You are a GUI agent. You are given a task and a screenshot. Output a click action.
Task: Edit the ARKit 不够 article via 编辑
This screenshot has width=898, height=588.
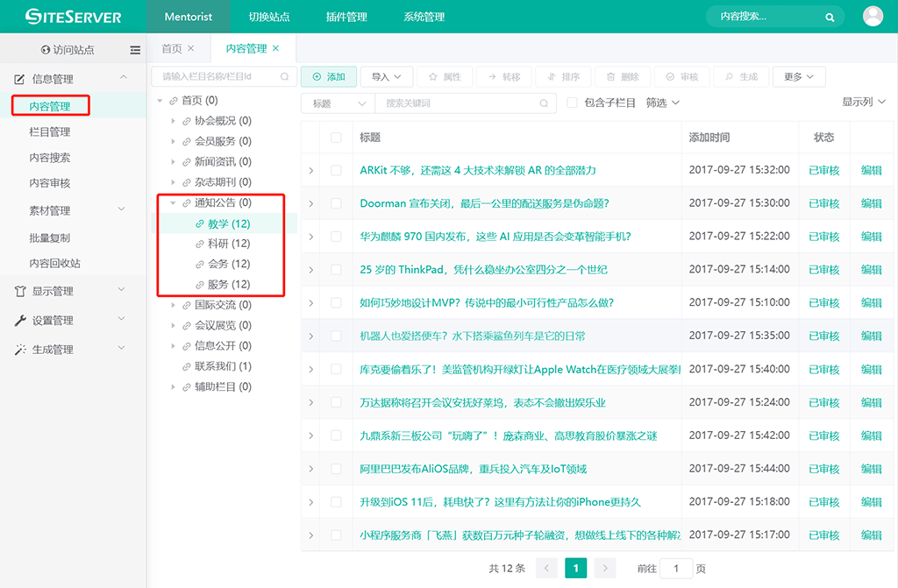(x=871, y=170)
